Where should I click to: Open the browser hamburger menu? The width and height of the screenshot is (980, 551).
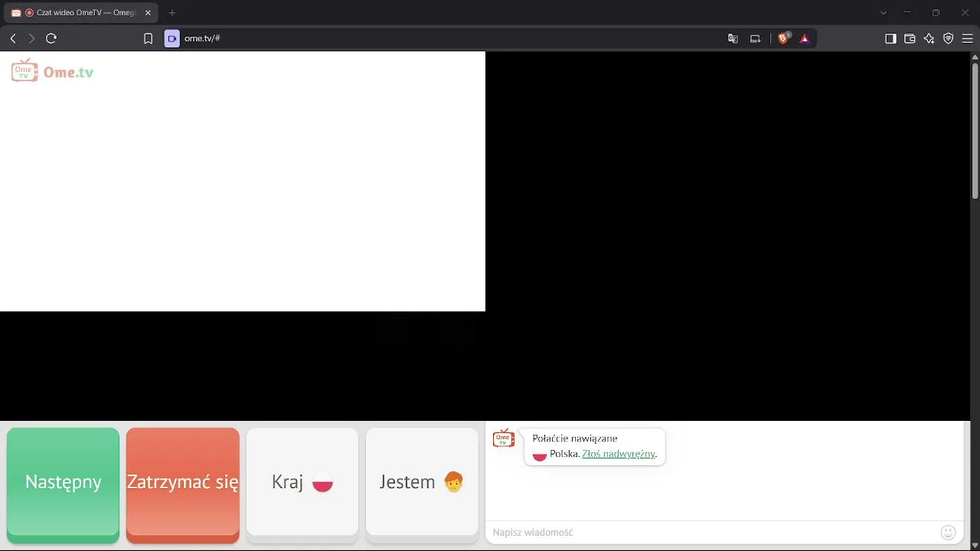click(967, 38)
